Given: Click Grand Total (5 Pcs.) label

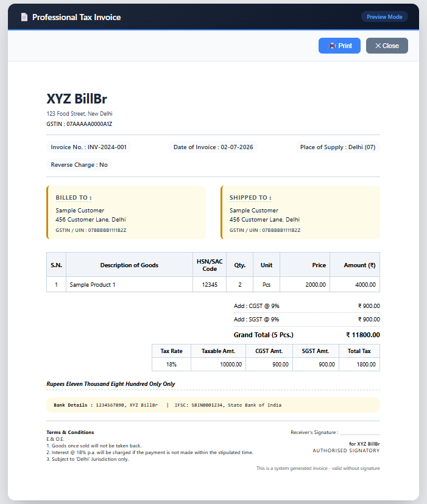Looking at the screenshot, I should click(x=264, y=335).
